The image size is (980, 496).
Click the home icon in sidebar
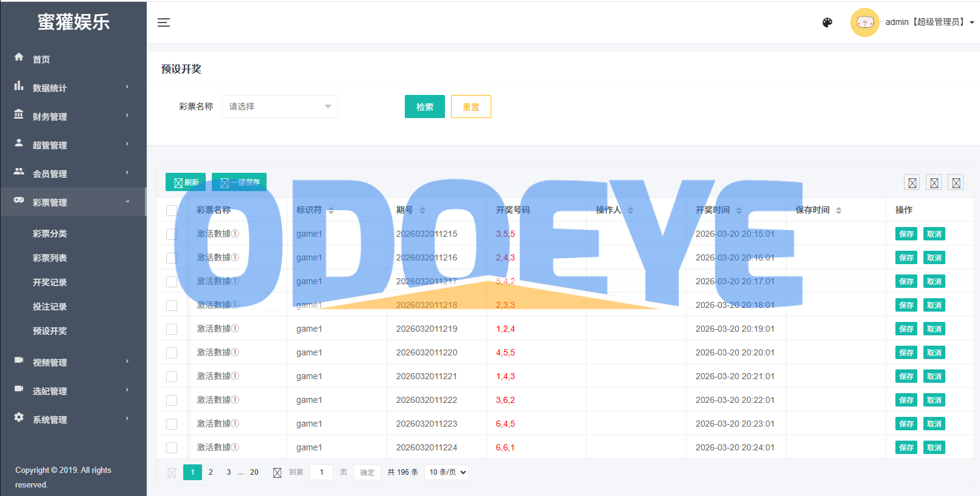tap(19, 57)
